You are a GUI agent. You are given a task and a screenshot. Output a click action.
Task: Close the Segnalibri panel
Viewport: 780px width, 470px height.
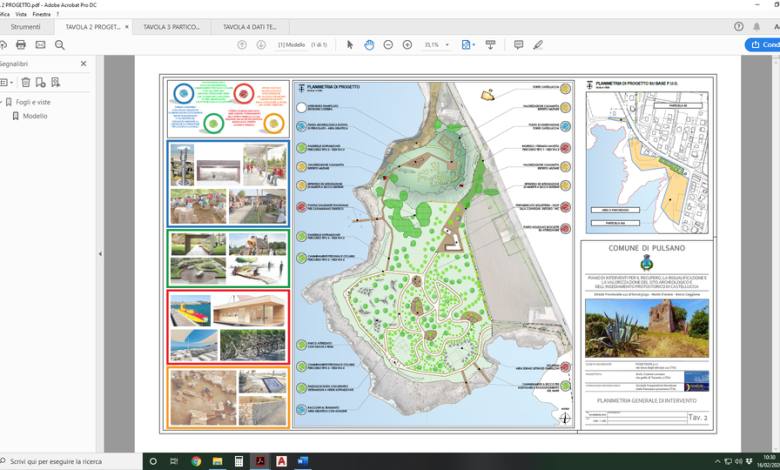click(83, 63)
